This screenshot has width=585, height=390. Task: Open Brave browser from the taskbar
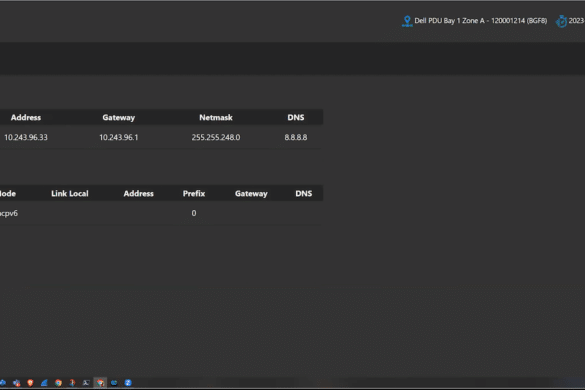coord(30,383)
